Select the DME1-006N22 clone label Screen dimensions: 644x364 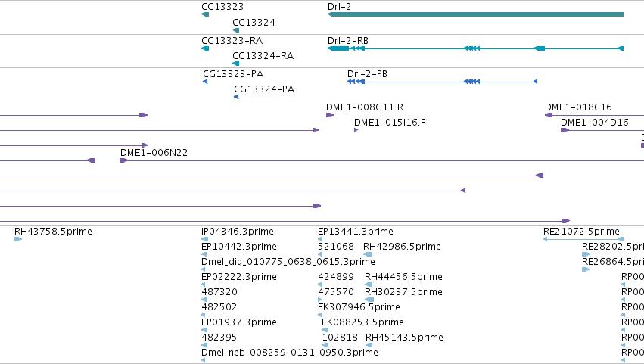point(154,153)
